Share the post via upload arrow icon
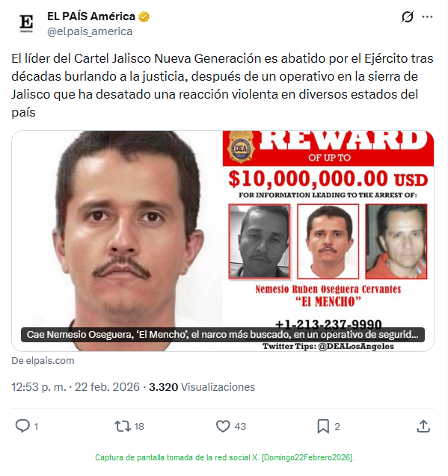The image size is (448, 476). click(423, 426)
